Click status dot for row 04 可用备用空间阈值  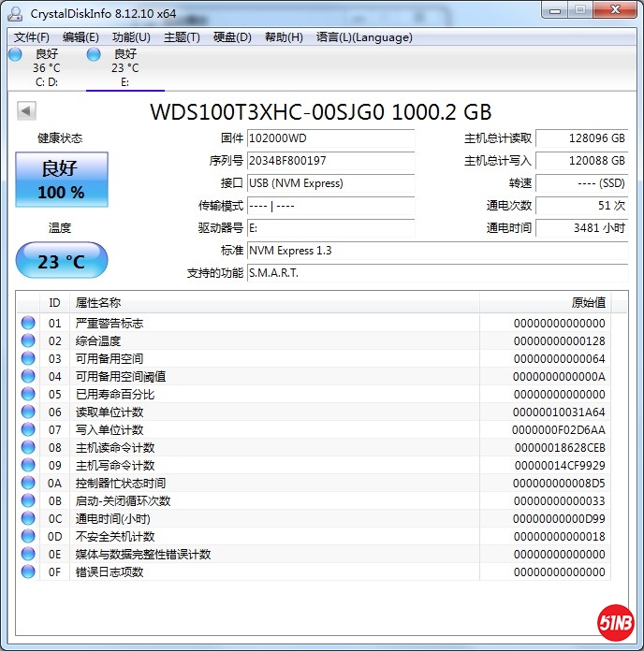[x=28, y=376]
